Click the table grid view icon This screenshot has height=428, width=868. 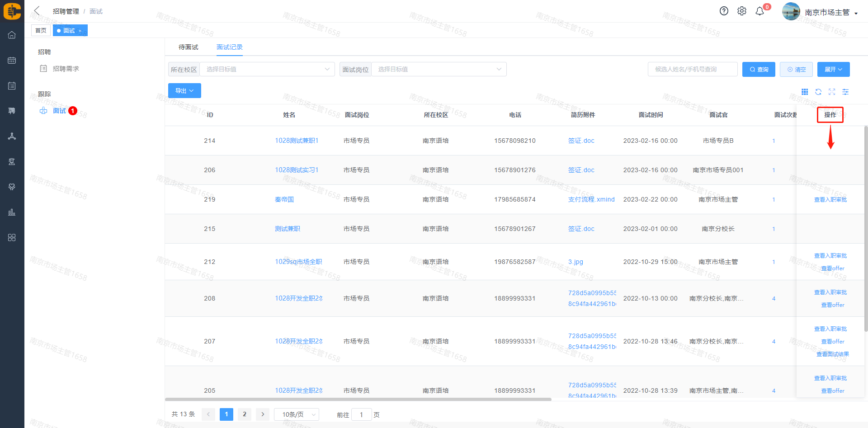tap(805, 92)
